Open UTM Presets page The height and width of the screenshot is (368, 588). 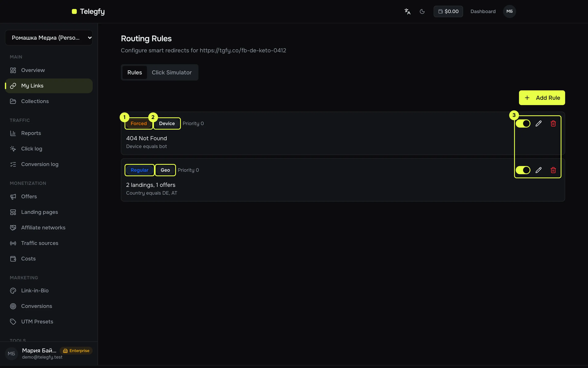[x=49, y=322]
